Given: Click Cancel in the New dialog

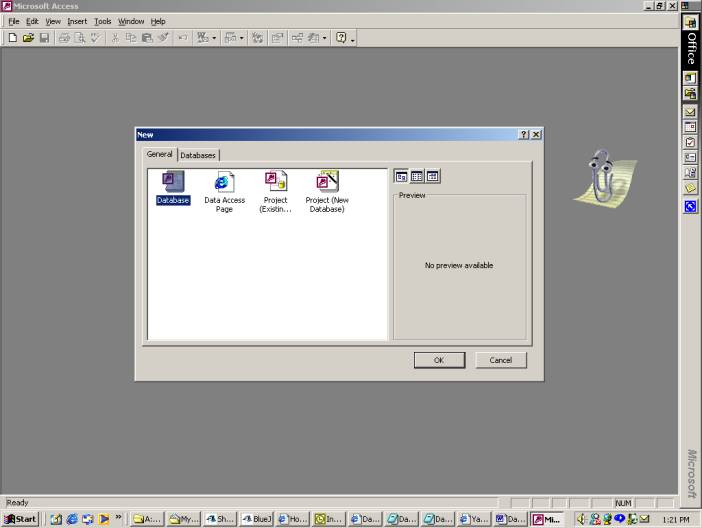Looking at the screenshot, I should point(501,360).
